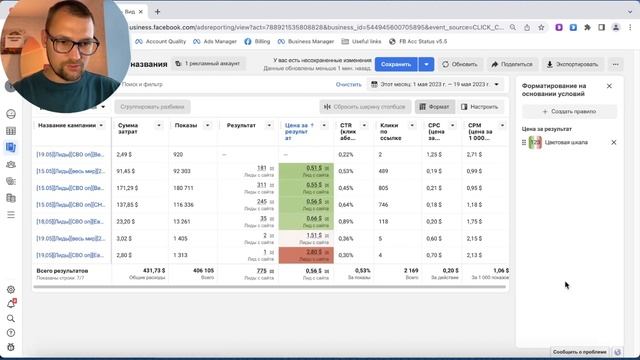
Task: Click the Сообщить о проблеме button
Action: click(580, 352)
